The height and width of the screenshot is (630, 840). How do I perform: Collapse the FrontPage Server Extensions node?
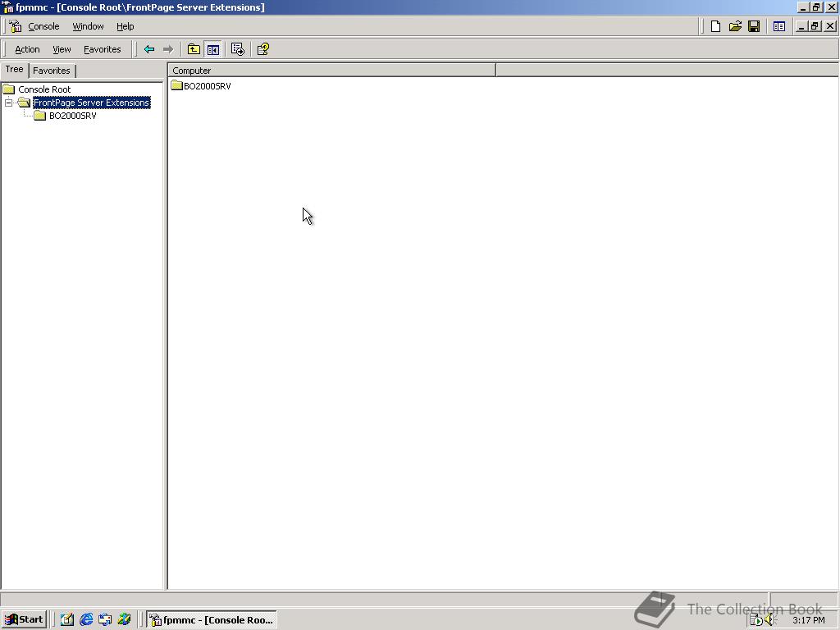point(8,103)
